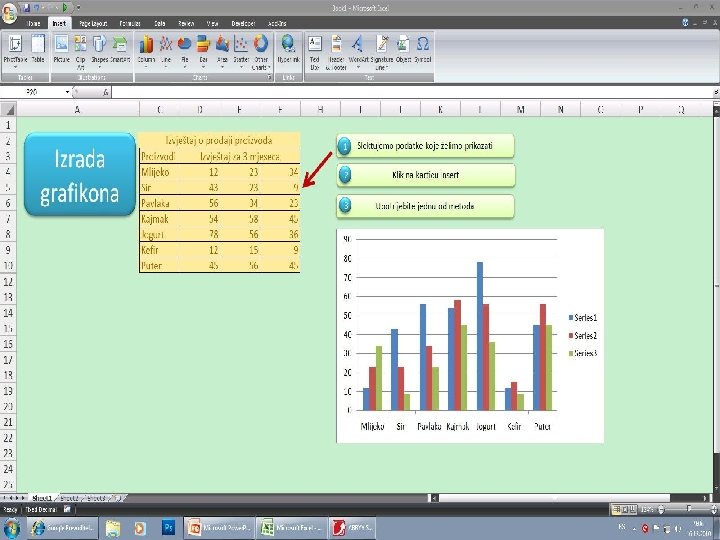Click in the formula bar input

click(x=413, y=92)
